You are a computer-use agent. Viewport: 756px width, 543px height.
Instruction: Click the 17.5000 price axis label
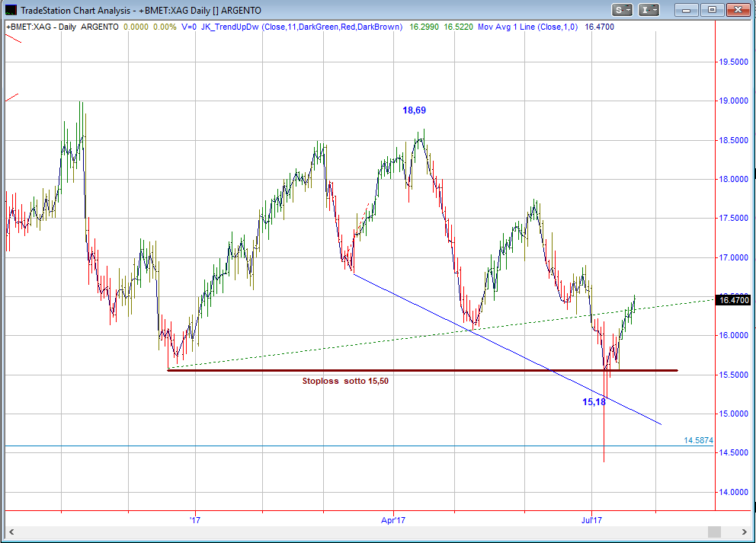[x=733, y=219]
